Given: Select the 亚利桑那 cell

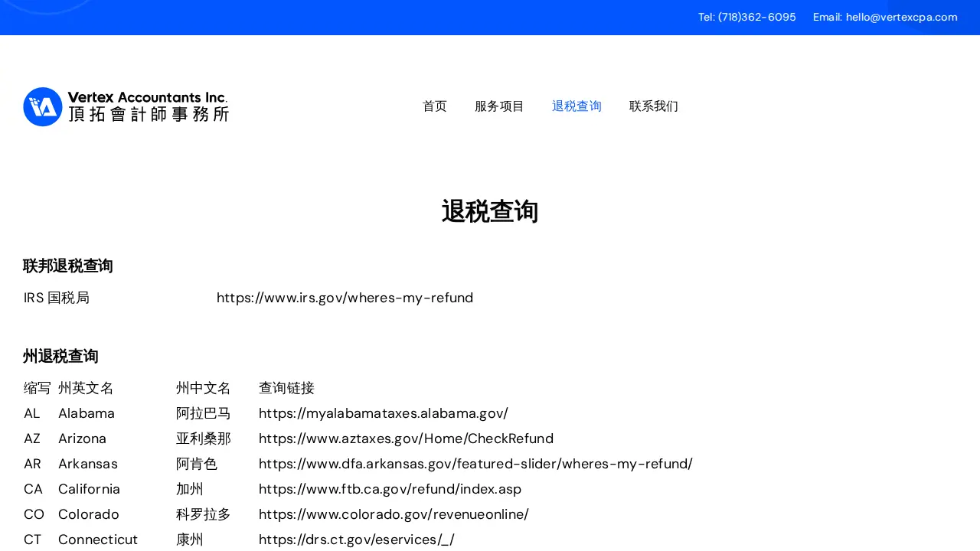Looking at the screenshot, I should [x=204, y=439].
